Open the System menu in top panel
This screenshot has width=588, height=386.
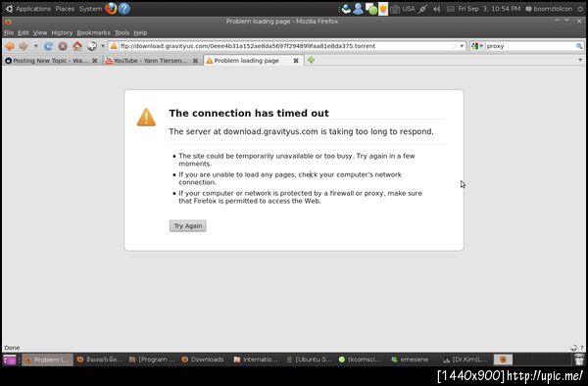[x=90, y=9]
